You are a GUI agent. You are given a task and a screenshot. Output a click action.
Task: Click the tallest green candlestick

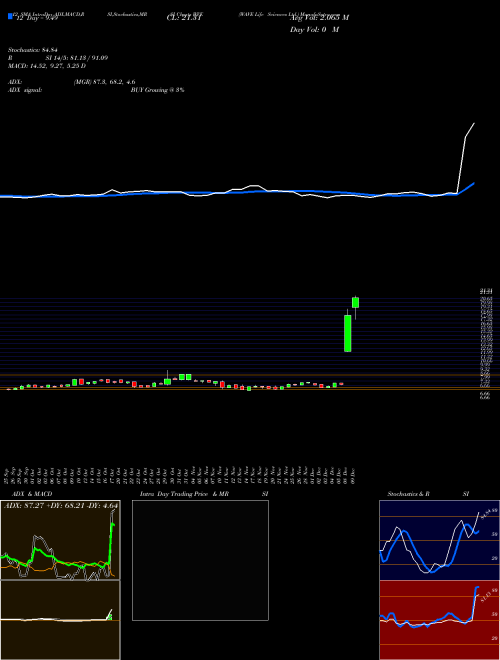point(348,333)
